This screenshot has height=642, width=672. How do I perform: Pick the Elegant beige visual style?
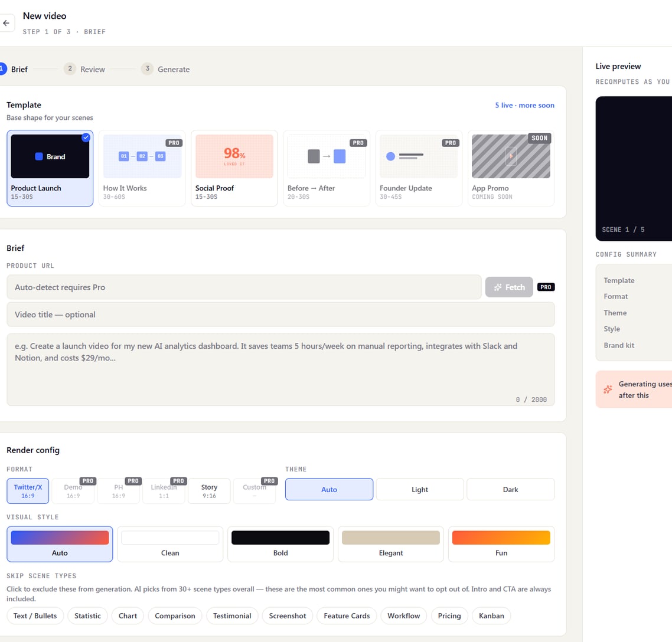click(391, 544)
